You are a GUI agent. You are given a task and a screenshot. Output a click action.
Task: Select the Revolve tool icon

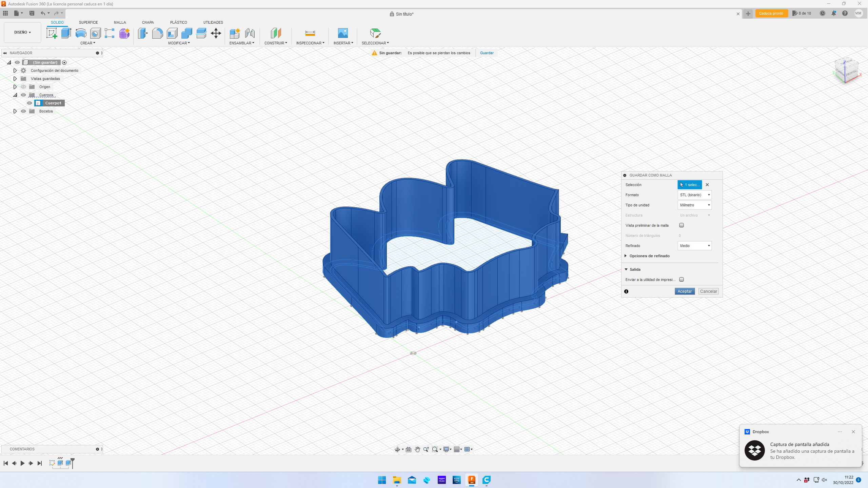pyautogui.click(x=81, y=33)
